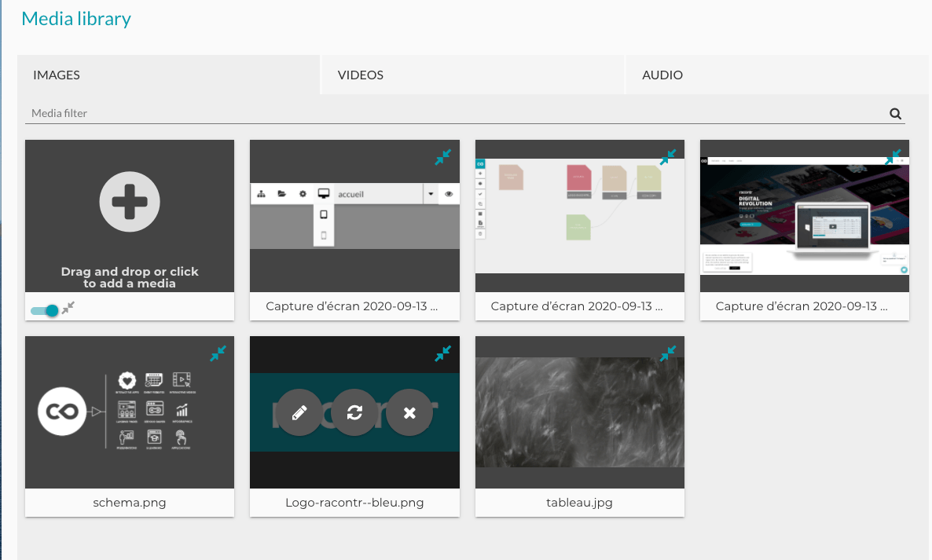The width and height of the screenshot is (932, 560).
Task: Toggle compress icon on the first Capture d'écran thumbnail
Action: tap(443, 158)
